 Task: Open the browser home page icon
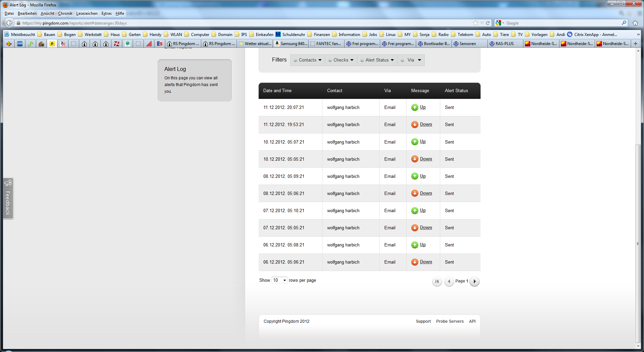(x=635, y=23)
